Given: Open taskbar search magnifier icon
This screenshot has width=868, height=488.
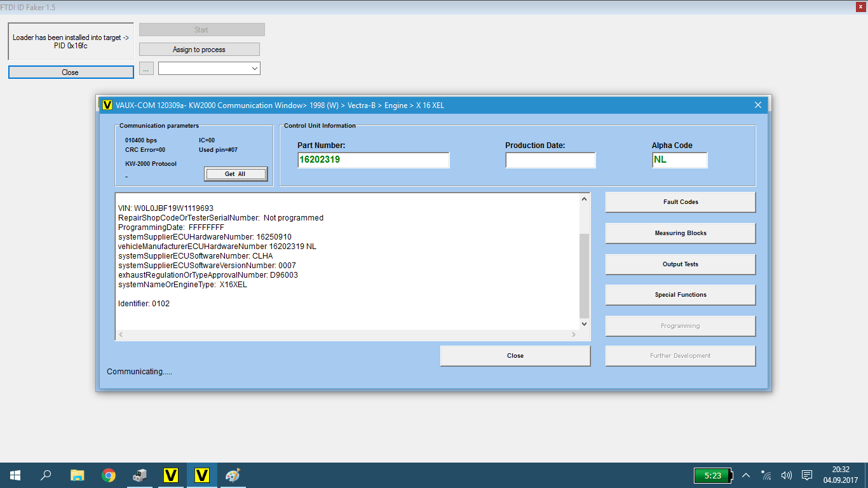Looking at the screenshot, I should tap(46, 475).
